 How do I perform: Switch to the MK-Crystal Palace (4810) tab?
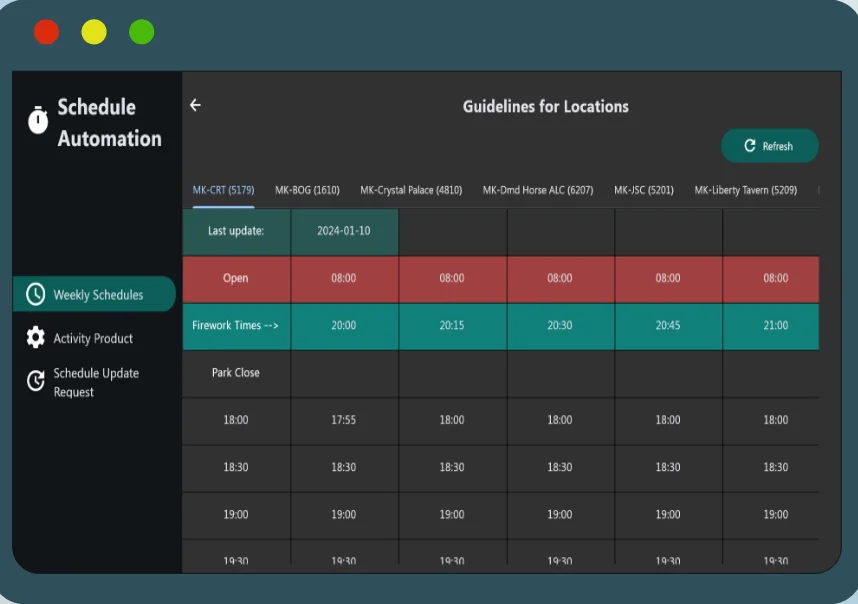[x=411, y=190]
